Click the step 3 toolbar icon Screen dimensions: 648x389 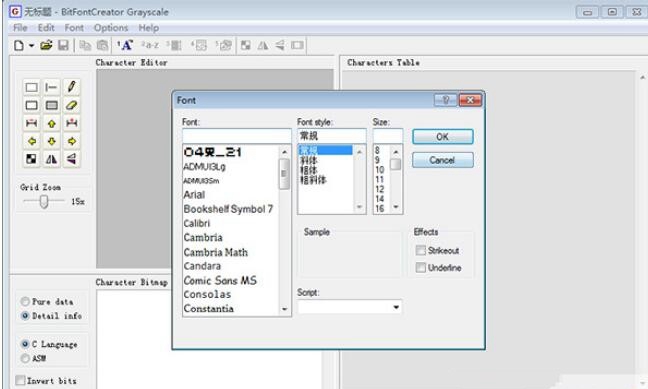(174, 45)
